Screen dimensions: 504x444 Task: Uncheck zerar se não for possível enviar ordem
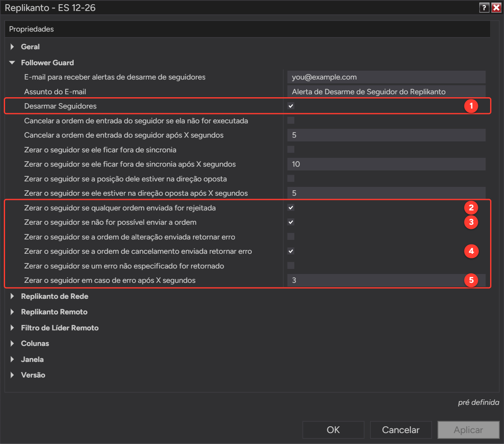291,222
